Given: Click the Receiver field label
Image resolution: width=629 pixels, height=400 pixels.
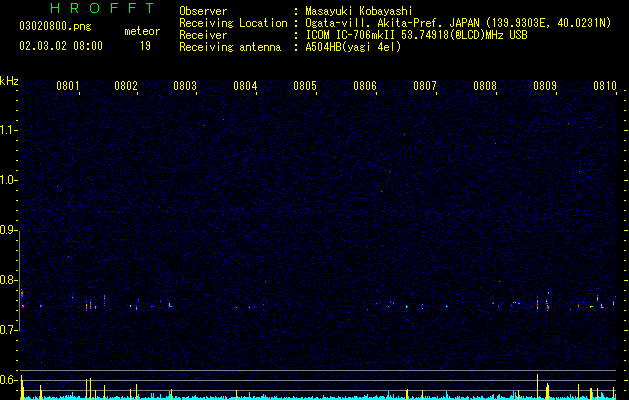Looking at the screenshot, I should (203, 35).
